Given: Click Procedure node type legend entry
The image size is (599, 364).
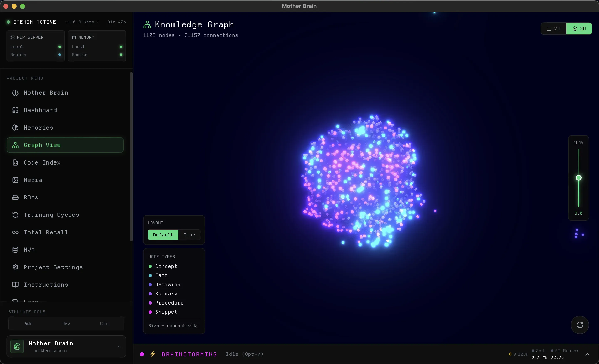Looking at the screenshot, I should pyautogui.click(x=166, y=303).
